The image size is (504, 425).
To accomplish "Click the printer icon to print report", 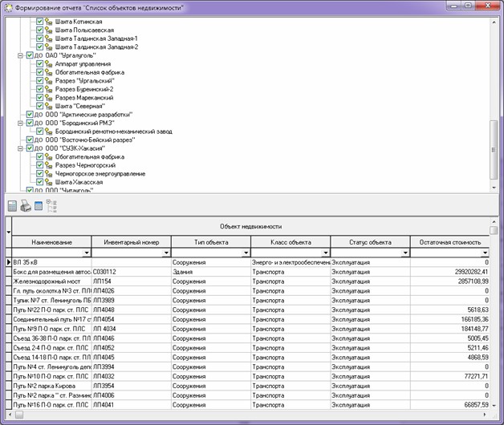I will tap(26, 206).
